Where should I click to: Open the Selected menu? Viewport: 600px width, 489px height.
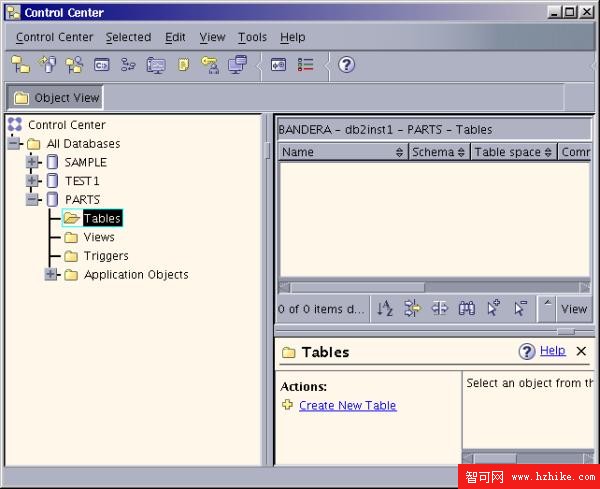point(129,37)
